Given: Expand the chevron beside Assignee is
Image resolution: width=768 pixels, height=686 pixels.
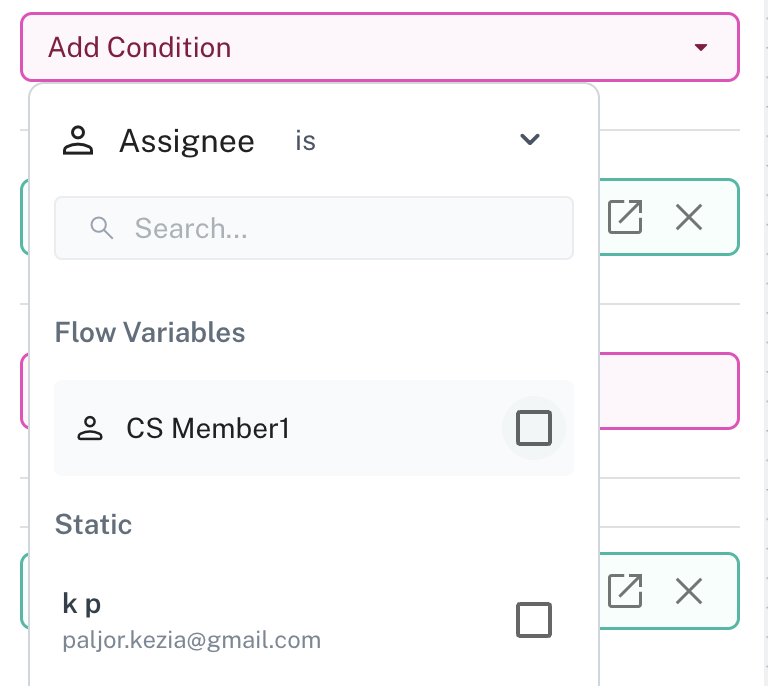Looking at the screenshot, I should [x=530, y=140].
